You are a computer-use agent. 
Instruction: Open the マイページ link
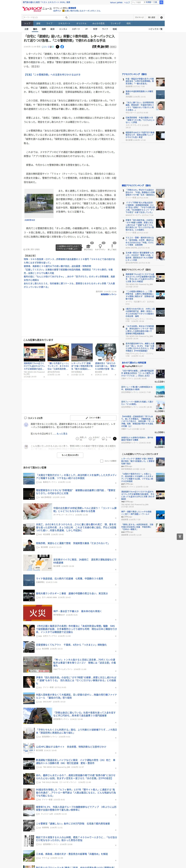[139, 18]
